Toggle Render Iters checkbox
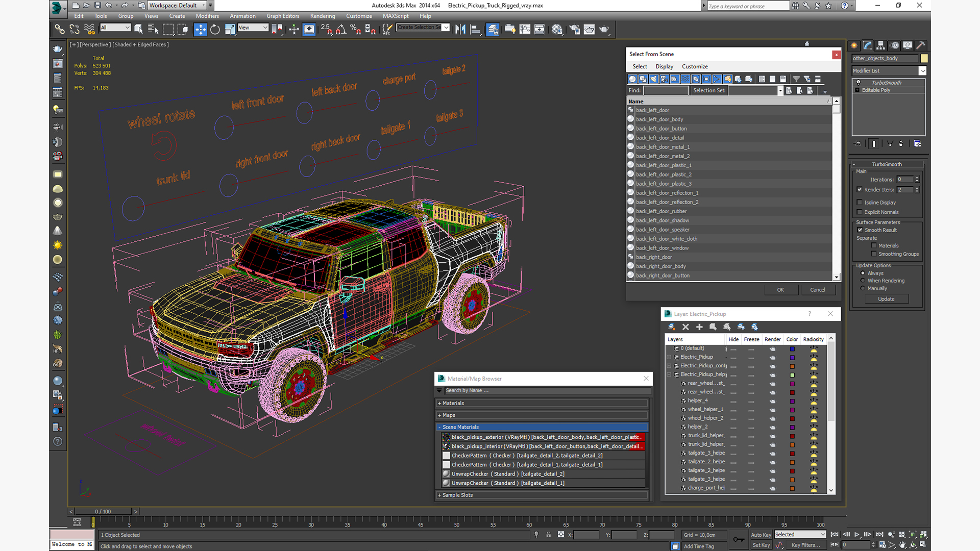980x551 pixels. (x=860, y=190)
